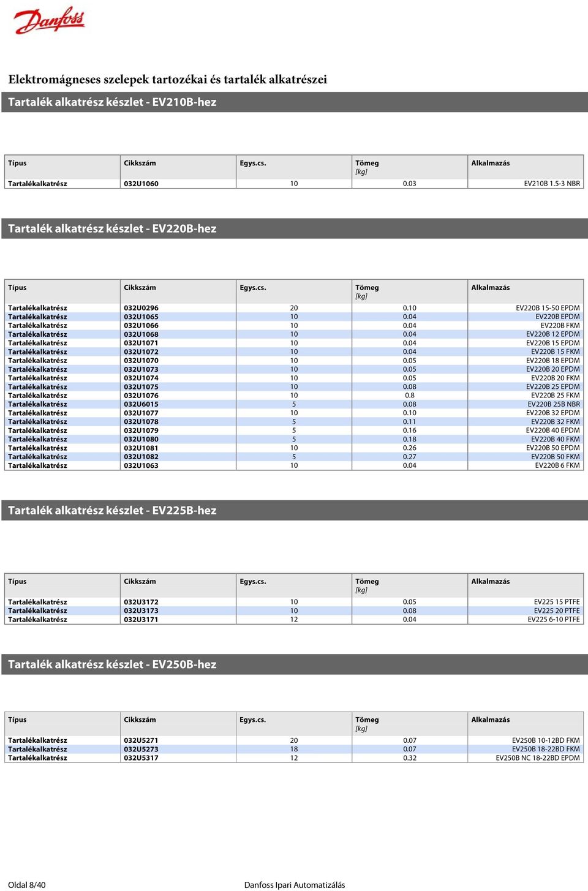Select part number 032U5271

click(141, 740)
